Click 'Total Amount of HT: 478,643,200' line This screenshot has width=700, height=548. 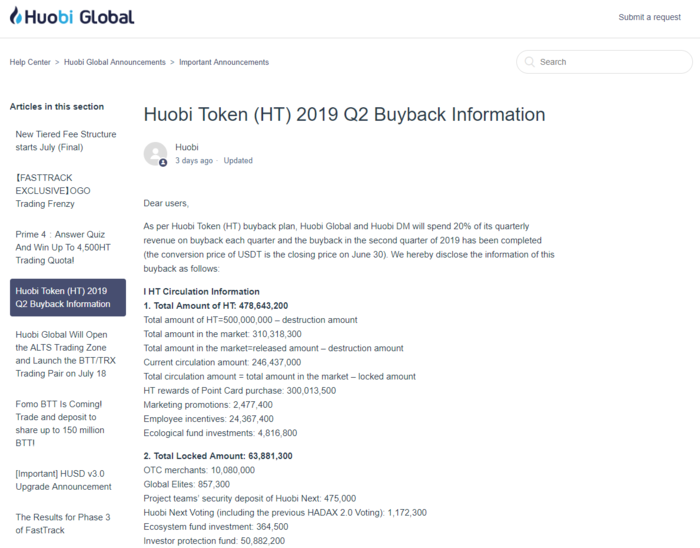pyautogui.click(x=216, y=306)
